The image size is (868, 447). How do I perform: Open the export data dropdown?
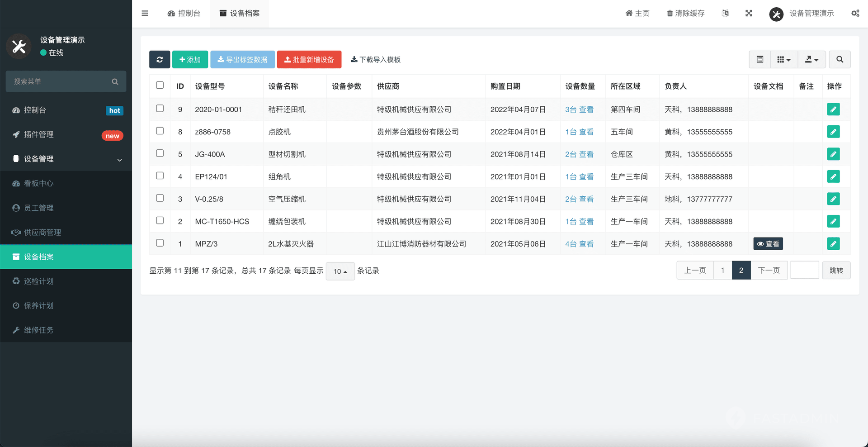[x=812, y=59]
